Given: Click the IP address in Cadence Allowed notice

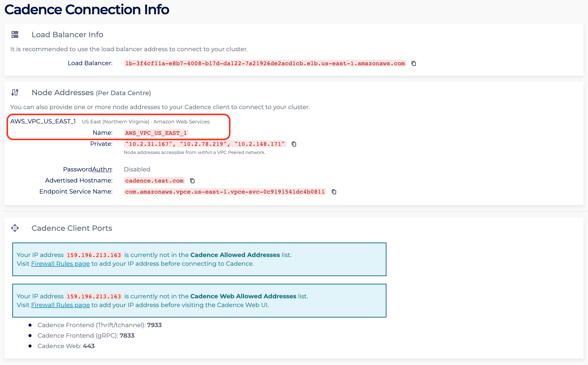Looking at the screenshot, I should [94, 255].
